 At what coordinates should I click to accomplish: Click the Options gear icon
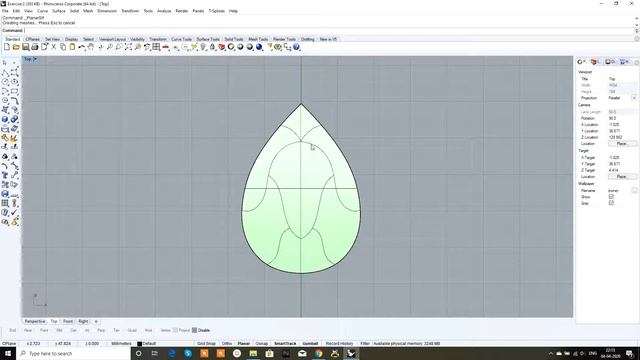278,47
